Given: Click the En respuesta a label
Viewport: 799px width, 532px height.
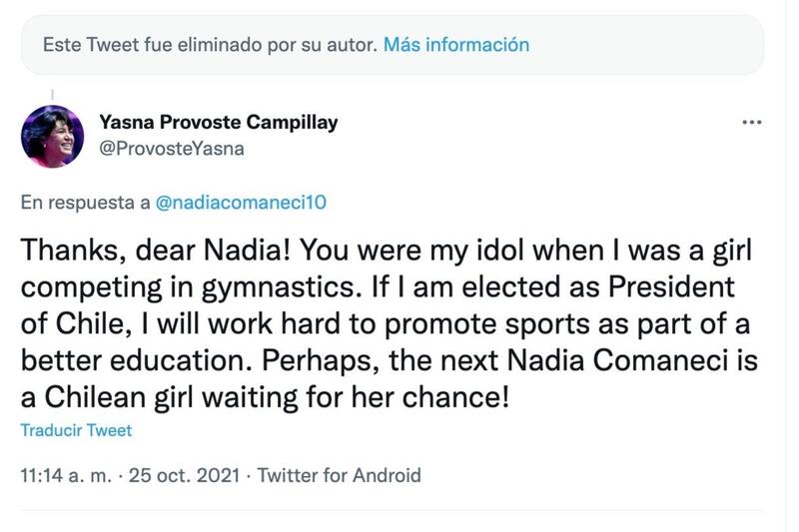Looking at the screenshot, I should point(85,202).
